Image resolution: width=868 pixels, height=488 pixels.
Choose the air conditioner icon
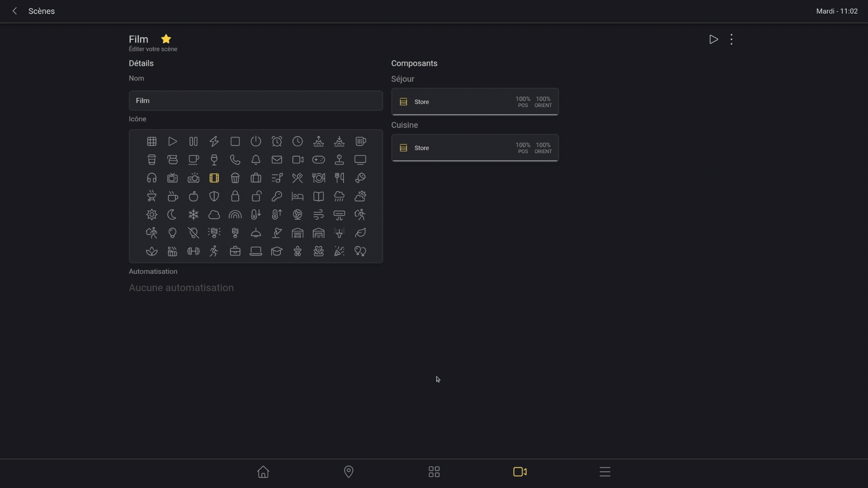[x=340, y=215]
